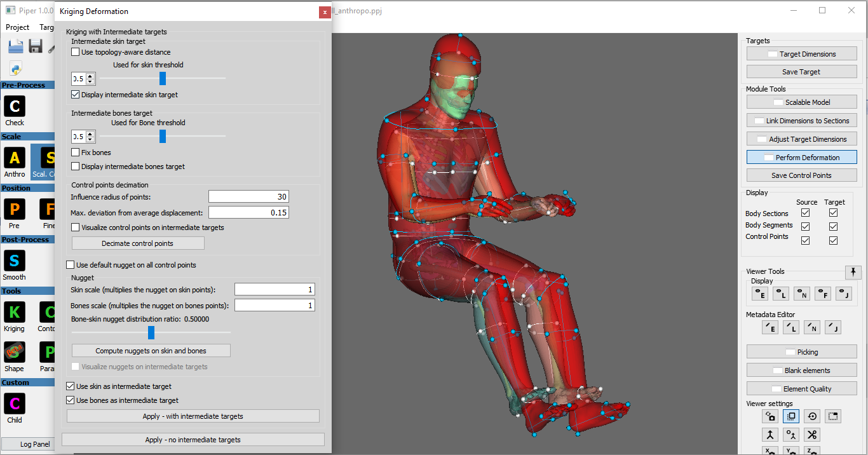Click the Bone threshold slider handle
This screenshot has width=868, height=455.
click(163, 136)
